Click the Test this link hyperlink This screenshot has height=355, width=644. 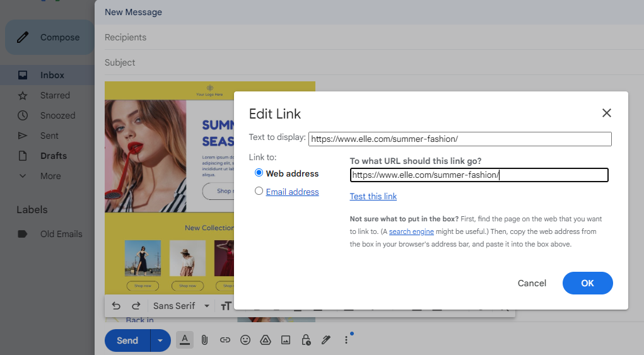click(x=373, y=196)
